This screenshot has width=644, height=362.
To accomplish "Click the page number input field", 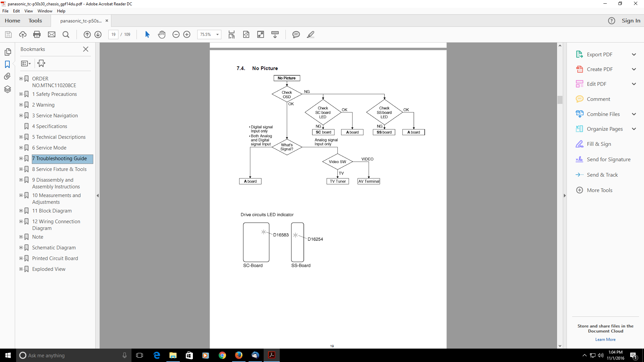I will click(113, 35).
